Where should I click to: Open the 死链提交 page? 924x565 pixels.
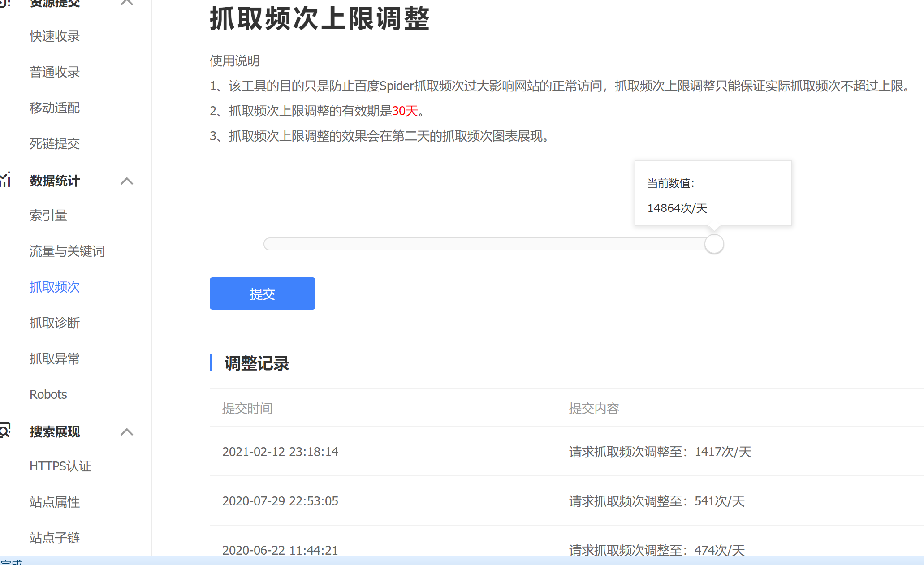[54, 144]
